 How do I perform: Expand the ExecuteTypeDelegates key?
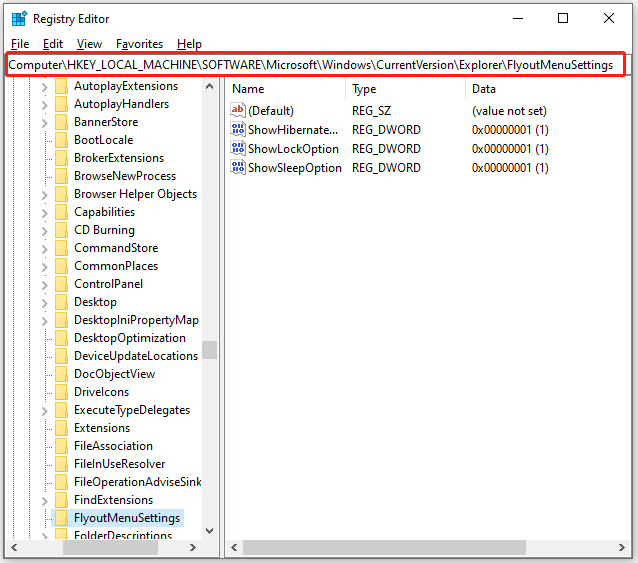point(44,411)
